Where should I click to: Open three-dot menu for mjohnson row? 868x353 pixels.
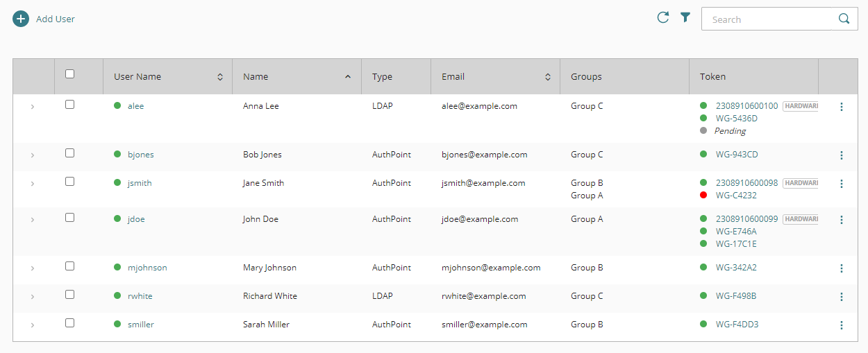[x=842, y=268]
